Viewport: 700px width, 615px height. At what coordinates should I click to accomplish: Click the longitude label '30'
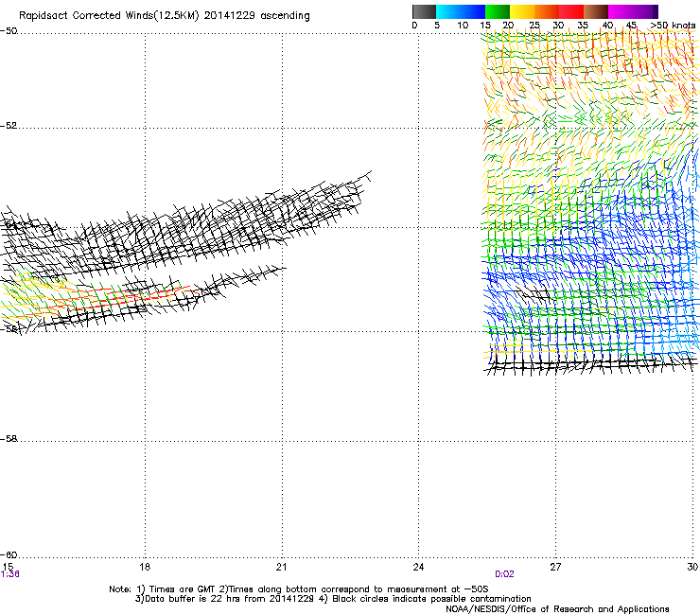click(692, 567)
